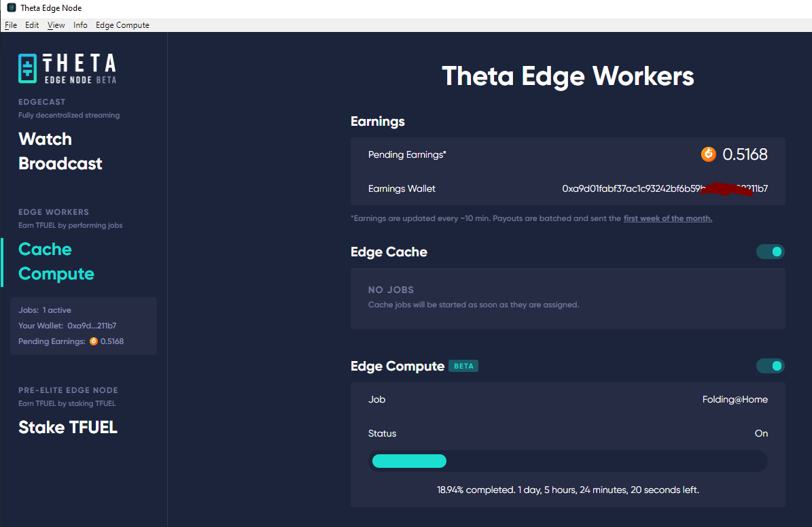
Task: Click 'Your Wallet: 0xa9d...211b7' text
Action: pos(67,326)
